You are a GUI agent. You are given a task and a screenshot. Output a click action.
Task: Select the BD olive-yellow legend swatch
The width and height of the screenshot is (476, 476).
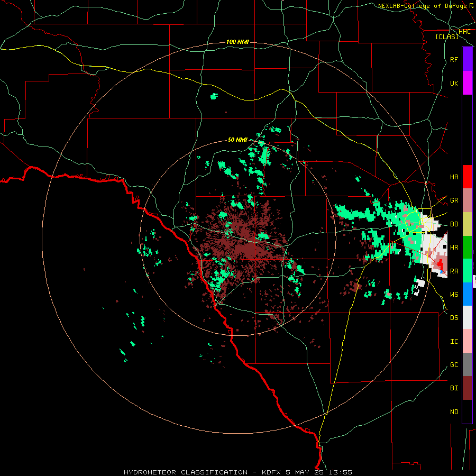[x=467, y=224]
